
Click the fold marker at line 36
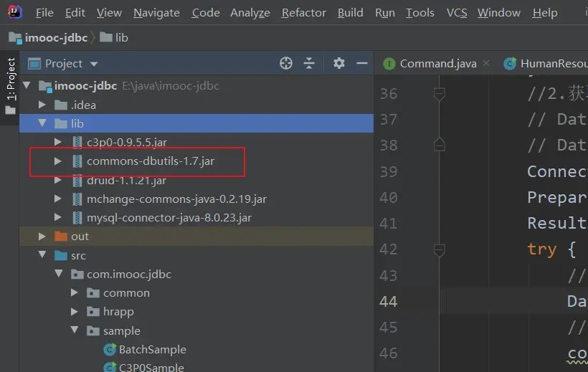click(439, 94)
